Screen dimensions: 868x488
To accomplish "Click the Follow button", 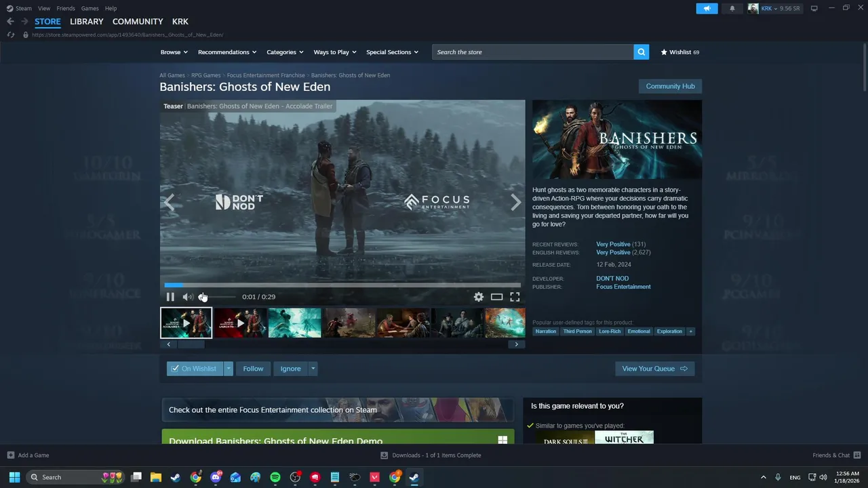I will click(253, 369).
